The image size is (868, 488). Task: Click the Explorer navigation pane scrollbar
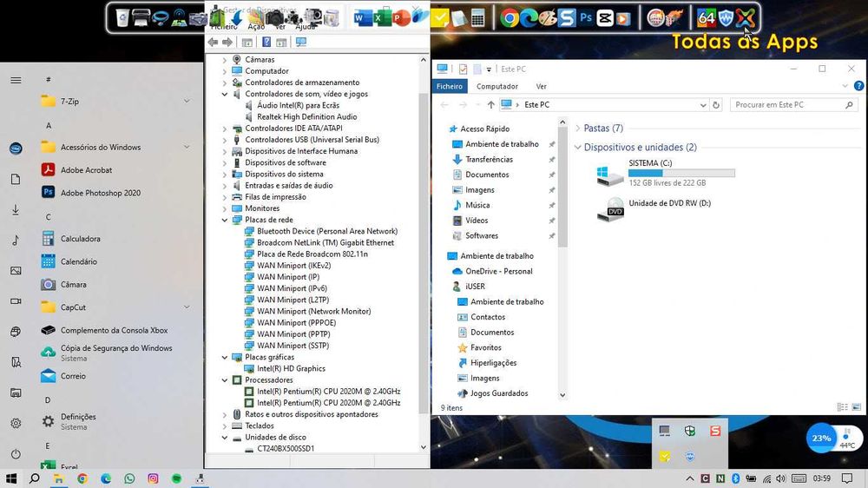tap(562, 188)
